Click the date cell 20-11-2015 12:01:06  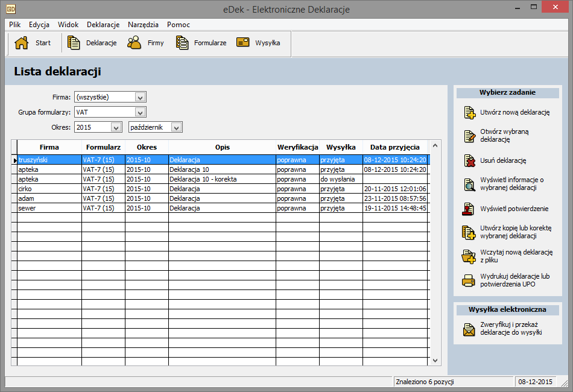(x=395, y=189)
